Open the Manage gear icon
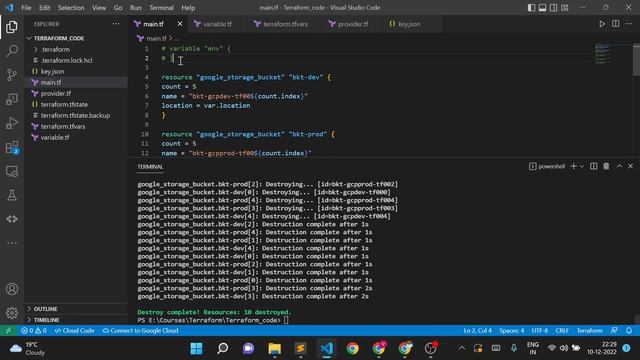The image size is (640, 360). click(12, 313)
